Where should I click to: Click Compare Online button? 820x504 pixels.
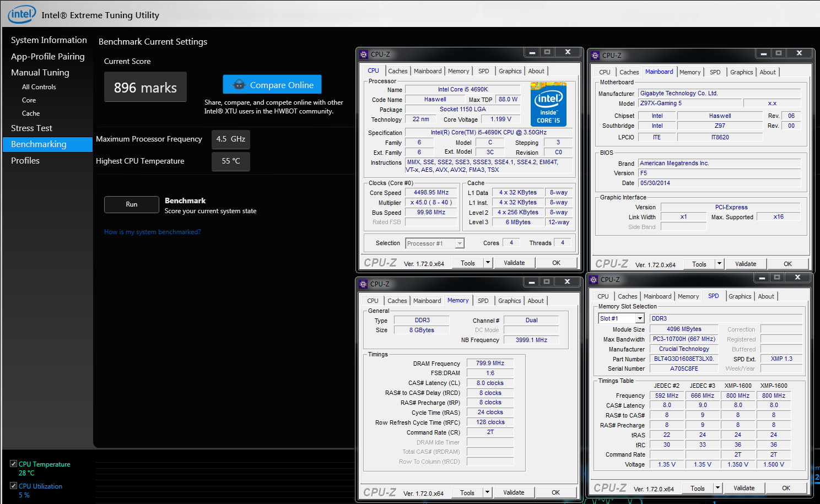(272, 85)
